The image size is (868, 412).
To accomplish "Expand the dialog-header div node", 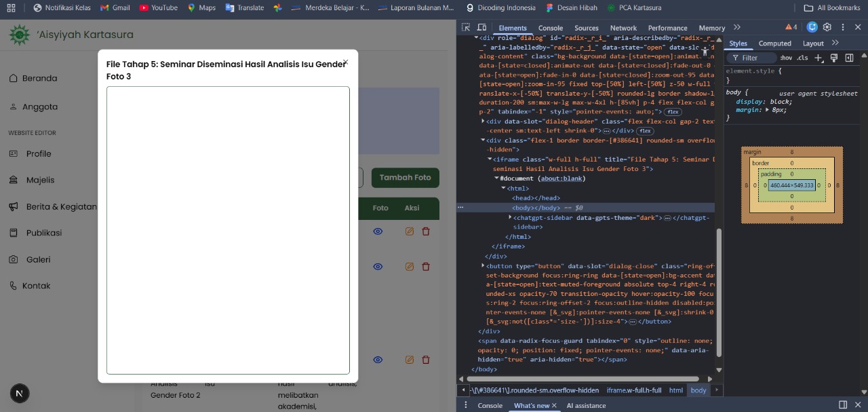I will click(x=483, y=121).
